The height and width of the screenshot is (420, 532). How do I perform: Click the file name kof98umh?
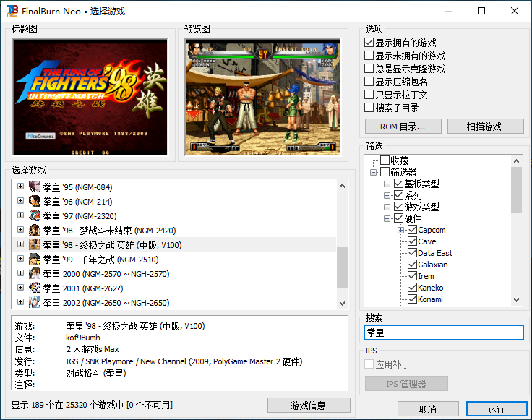point(83,338)
